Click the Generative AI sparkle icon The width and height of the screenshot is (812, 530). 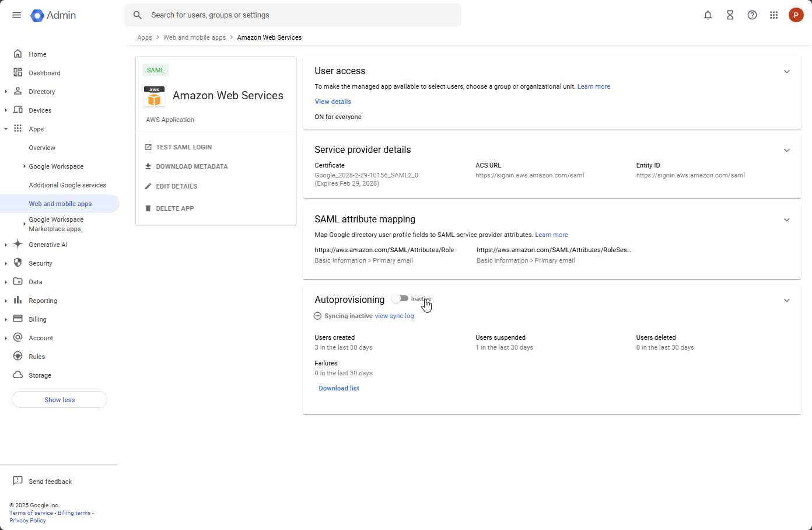tap(17, 244)
